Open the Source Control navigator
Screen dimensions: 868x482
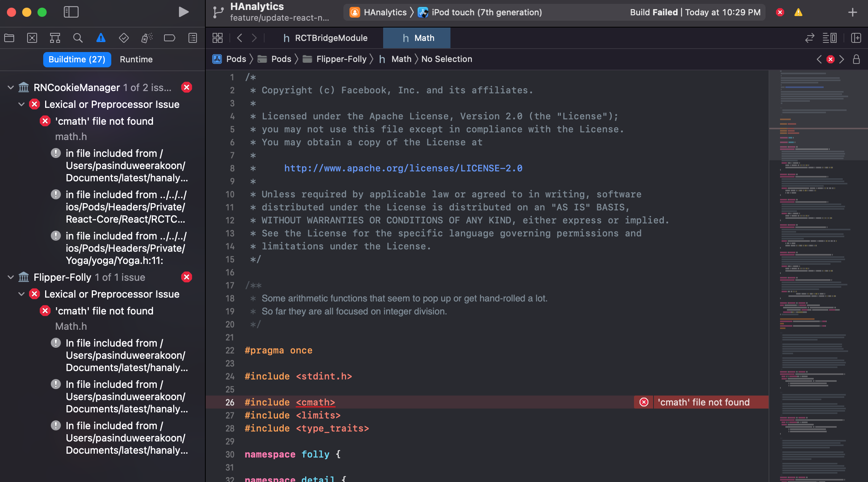32,38
